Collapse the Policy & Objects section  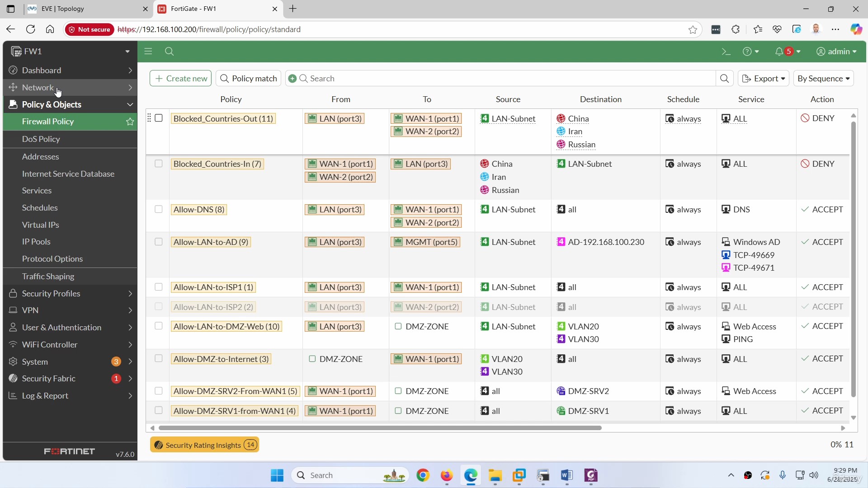point(70,104)
